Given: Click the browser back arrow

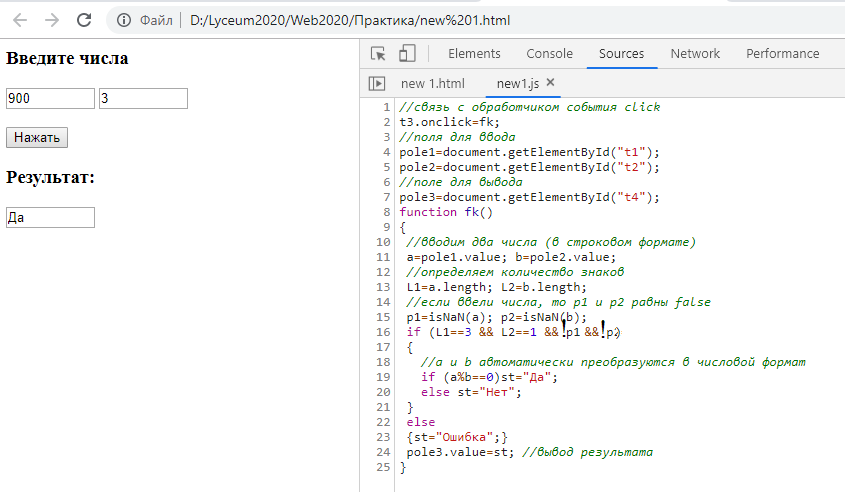Looking at the screenshot, I should point(21,19).
